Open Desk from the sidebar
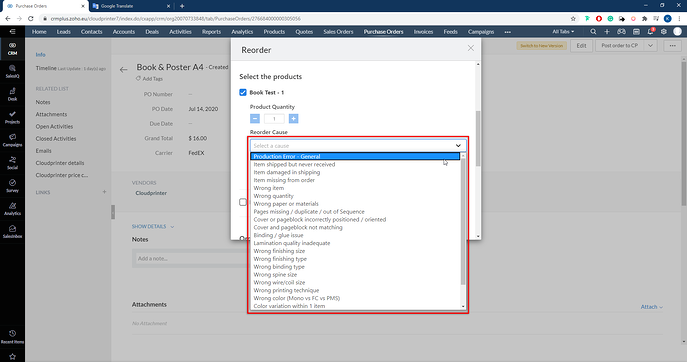This screenshot has height=362, width=687. (x=12, y=94)
